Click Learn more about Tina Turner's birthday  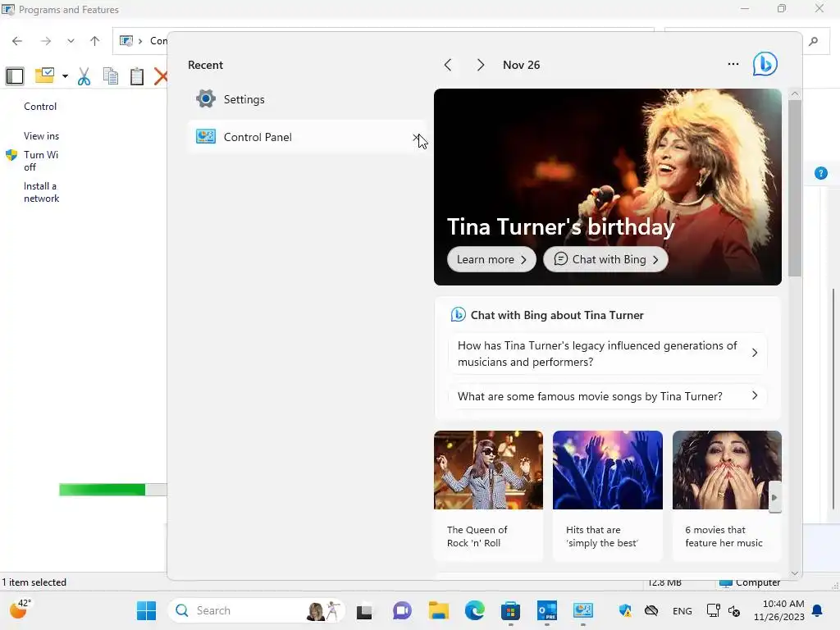[x=491, y=259]
